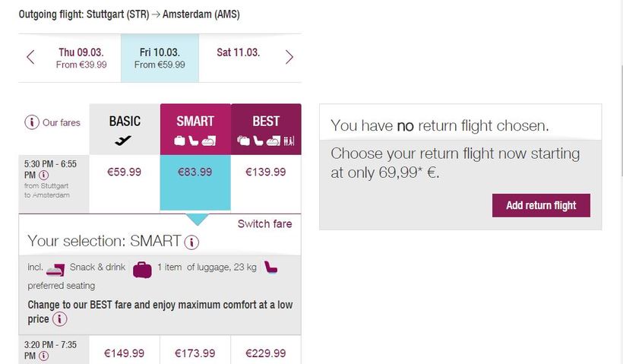623x364 pixels.
Task: Click info icon beside Your selection: SMART
Action: coord(191,242)
